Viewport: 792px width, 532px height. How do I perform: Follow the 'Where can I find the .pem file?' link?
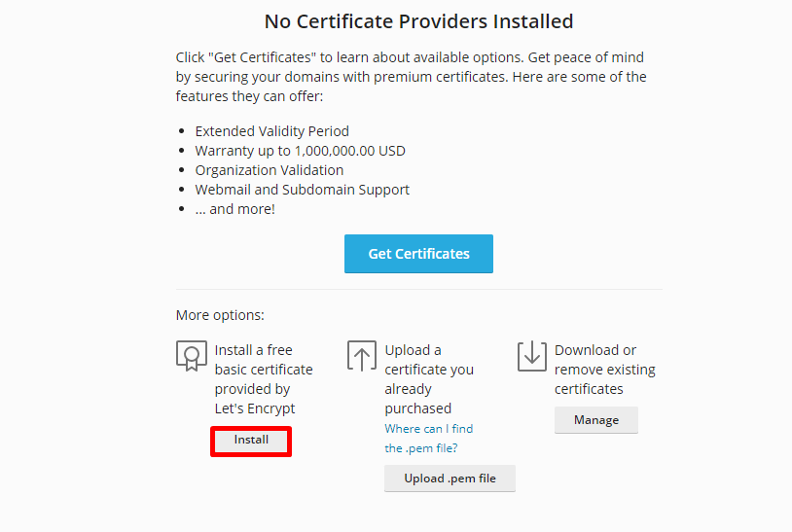click(428, 438)
